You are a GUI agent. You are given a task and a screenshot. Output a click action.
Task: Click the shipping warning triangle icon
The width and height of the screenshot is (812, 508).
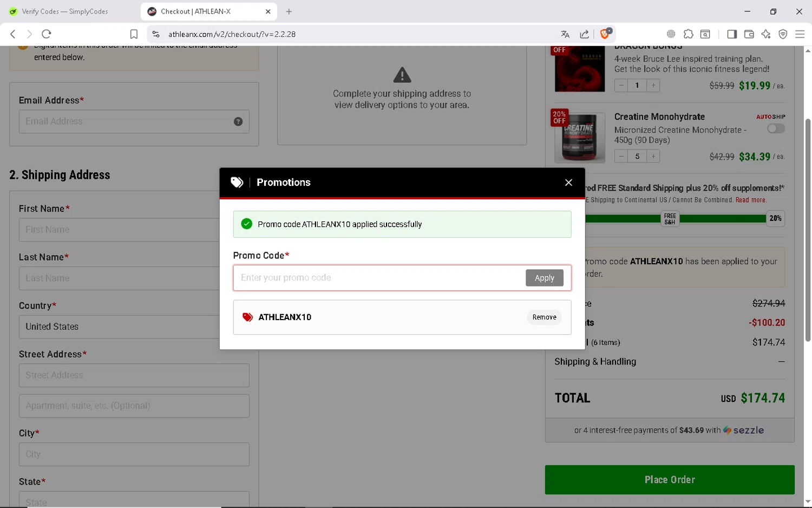[402, 75]
